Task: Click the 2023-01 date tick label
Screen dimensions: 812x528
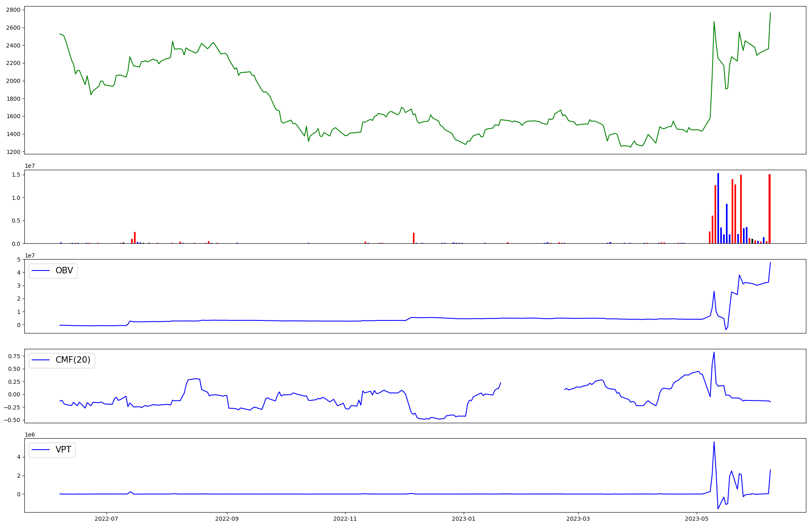Action: [464, 519]
